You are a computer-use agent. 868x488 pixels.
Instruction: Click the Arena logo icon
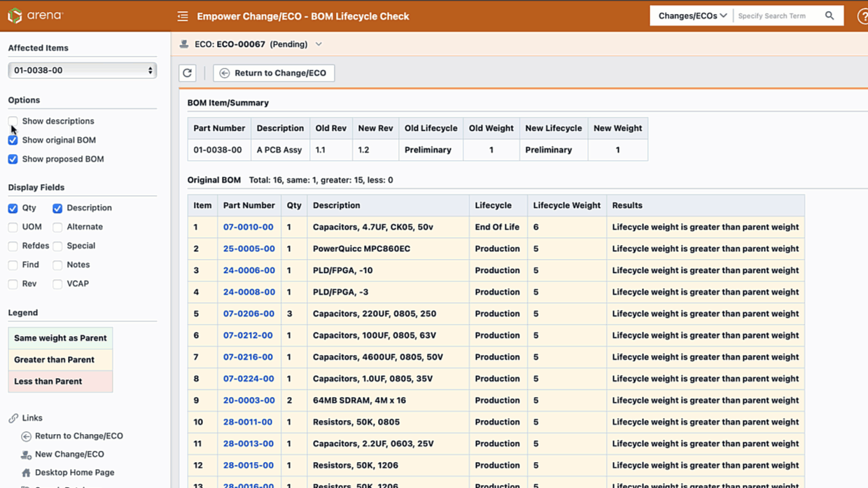(x=15, y=15)
